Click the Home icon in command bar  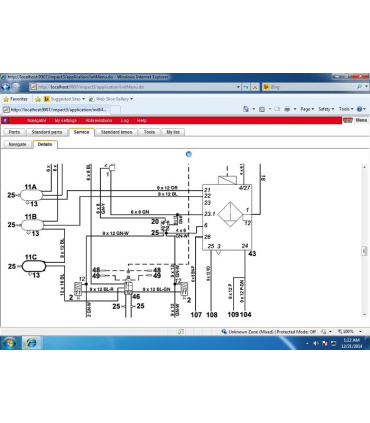click(246, 109)
